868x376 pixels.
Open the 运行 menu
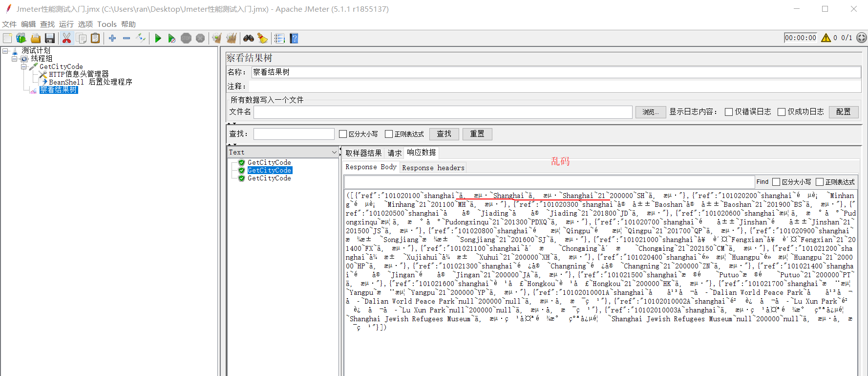point(66,24)
